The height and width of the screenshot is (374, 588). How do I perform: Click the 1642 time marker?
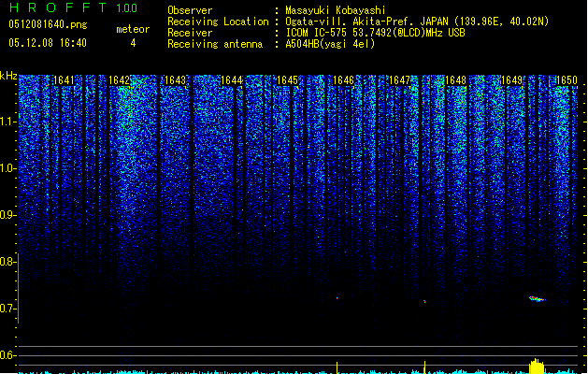tap(120, 80)
